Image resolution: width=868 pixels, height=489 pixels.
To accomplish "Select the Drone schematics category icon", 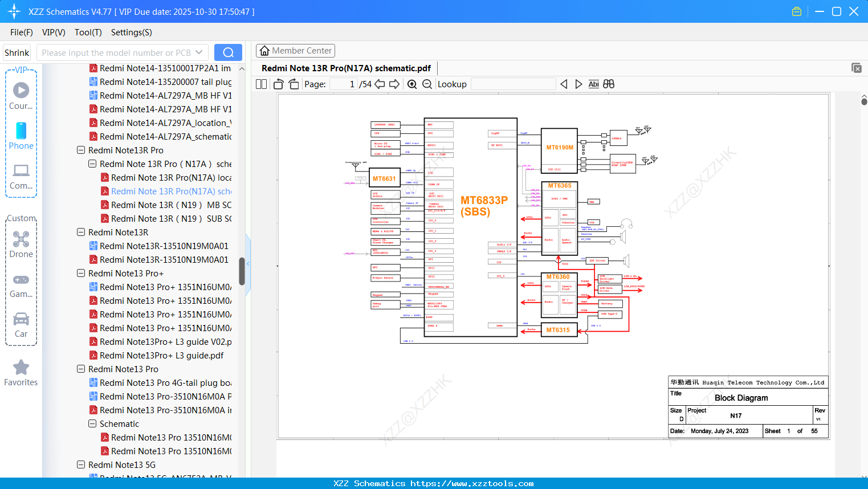I will (x=21, y=239).
